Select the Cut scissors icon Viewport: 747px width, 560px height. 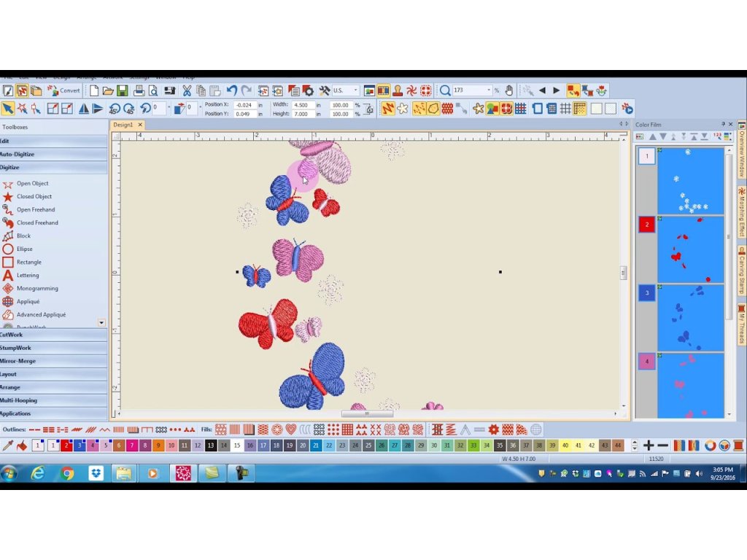coord(187,90)
